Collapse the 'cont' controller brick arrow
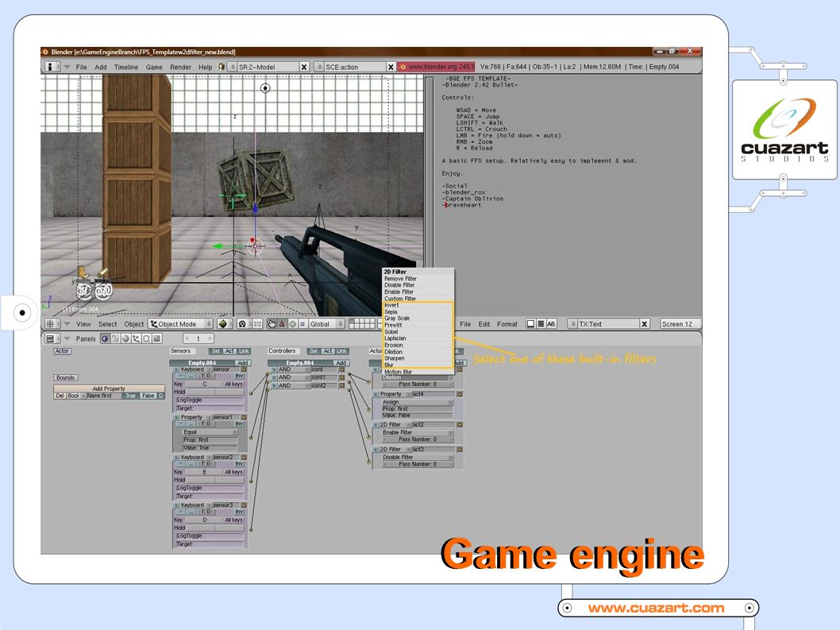 (341, 369)
